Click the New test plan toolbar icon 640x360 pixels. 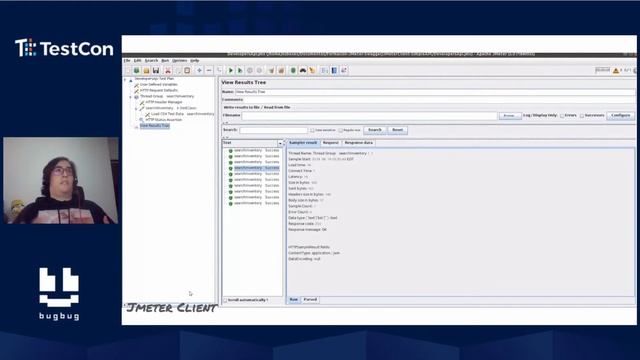(128, 71)
